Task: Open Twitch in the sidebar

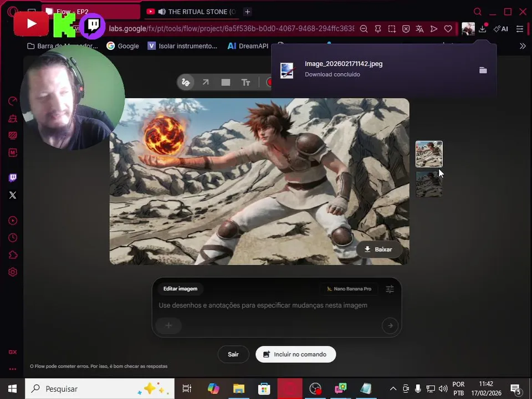Action: pyautogui.click(x=13, y=178)
